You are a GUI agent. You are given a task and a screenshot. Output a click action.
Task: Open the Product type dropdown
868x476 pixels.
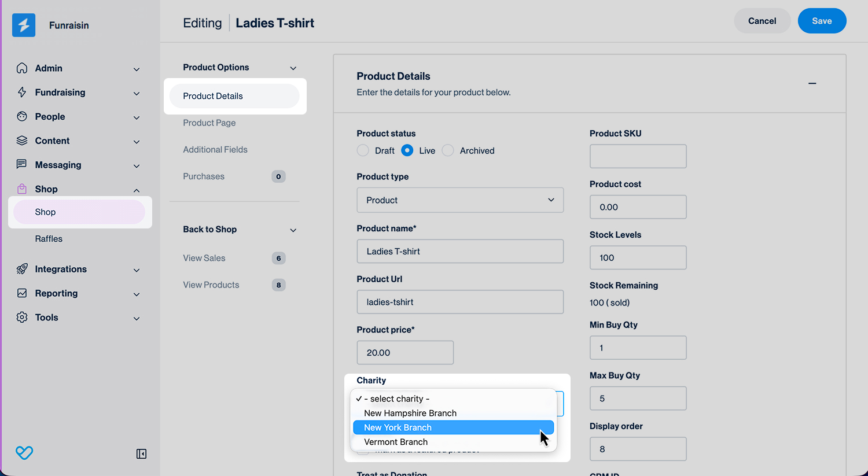[460, 200]
